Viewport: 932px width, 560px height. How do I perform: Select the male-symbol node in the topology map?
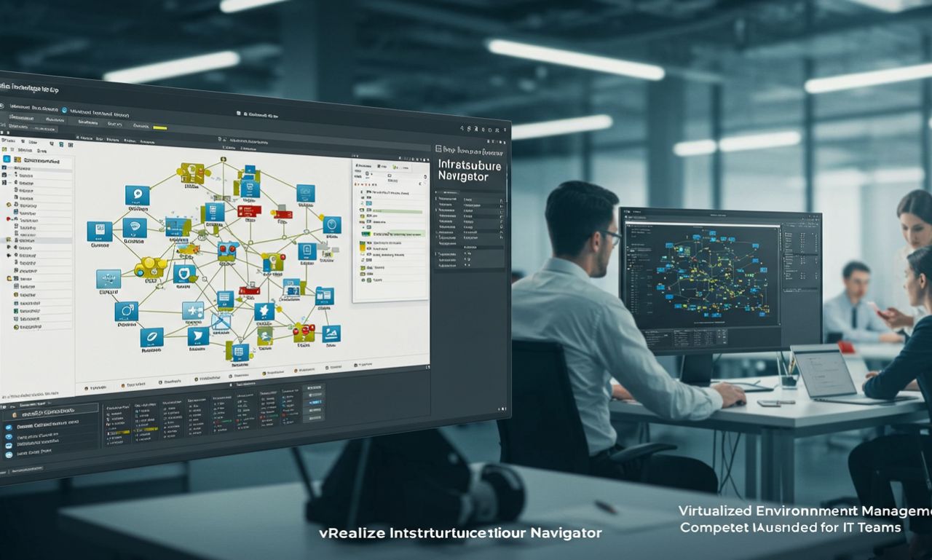[126, 312]
